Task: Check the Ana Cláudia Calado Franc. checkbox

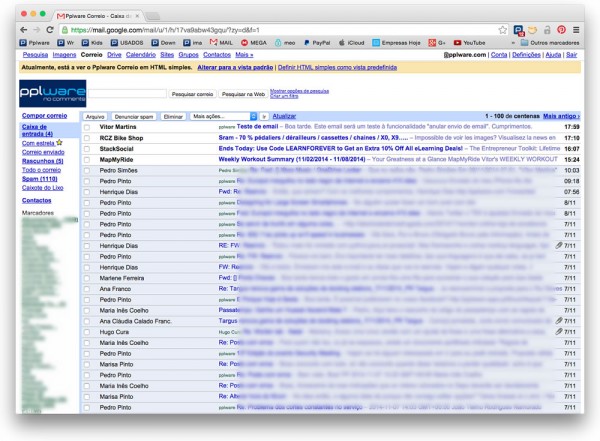Action: point(87,321)
